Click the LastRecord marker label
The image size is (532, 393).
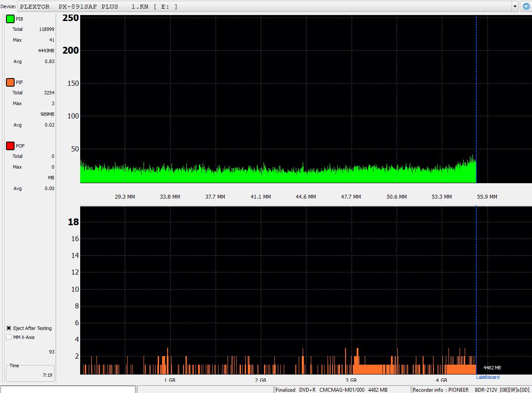point(488,377)
